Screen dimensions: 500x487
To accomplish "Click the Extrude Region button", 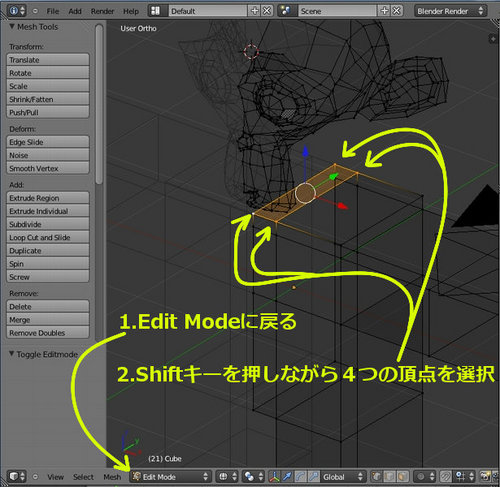I will tap(48, 198).
